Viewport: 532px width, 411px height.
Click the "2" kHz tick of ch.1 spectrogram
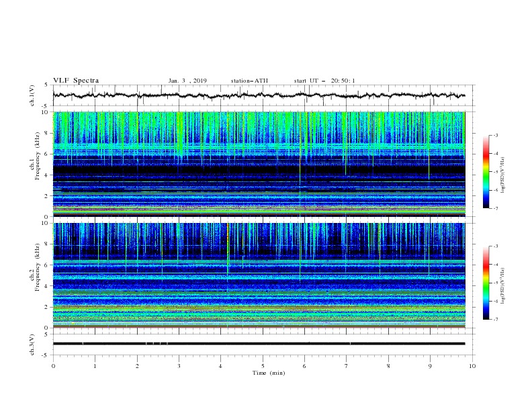coord(46,196)
